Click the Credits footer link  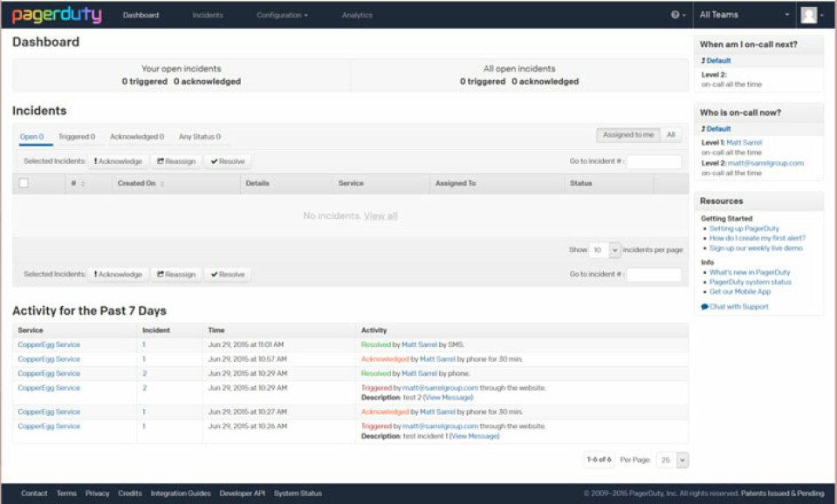(130, 494)
